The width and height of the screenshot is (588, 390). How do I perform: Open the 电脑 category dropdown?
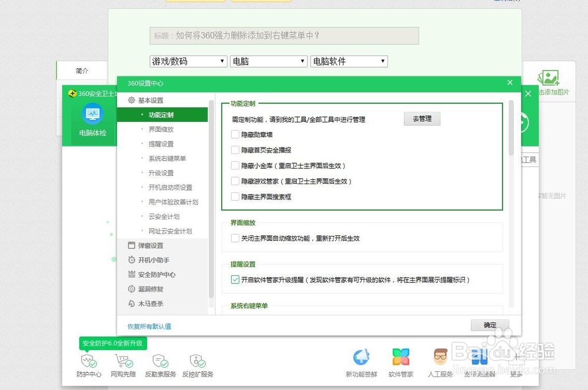point(269,61)
